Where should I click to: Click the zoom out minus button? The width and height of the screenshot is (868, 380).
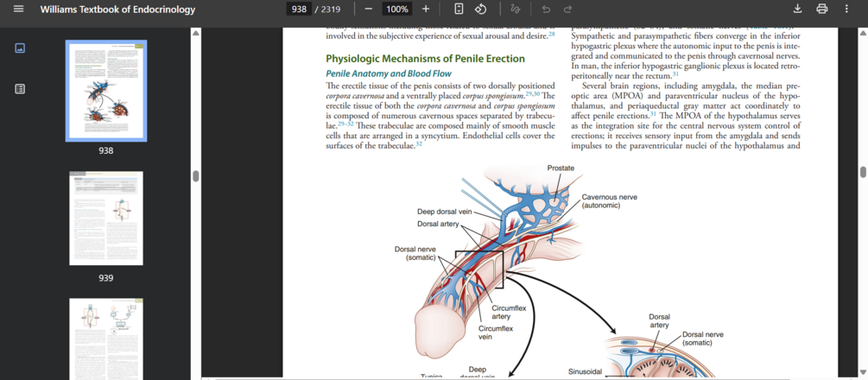coord(369,9)
